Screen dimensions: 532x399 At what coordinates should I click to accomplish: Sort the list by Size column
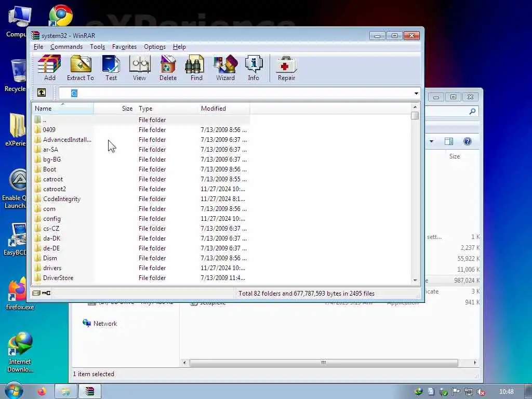click(x=114, y=109)
